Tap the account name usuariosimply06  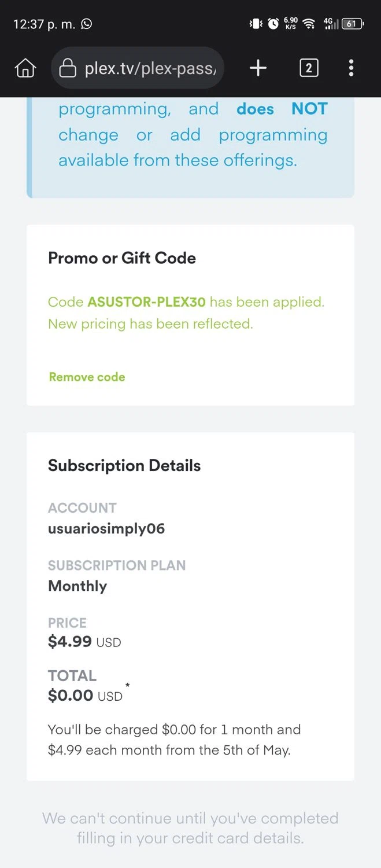click(x=106, y=528)
